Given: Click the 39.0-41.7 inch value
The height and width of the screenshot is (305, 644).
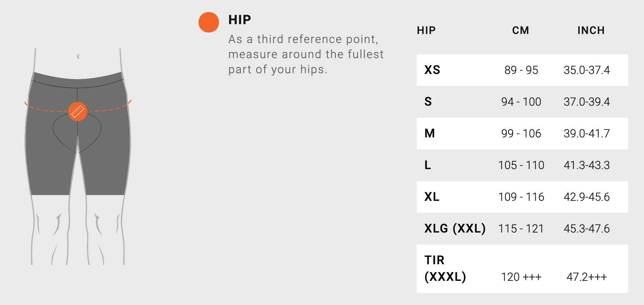Looking at the screenshot, I should [x=587, y=133].
